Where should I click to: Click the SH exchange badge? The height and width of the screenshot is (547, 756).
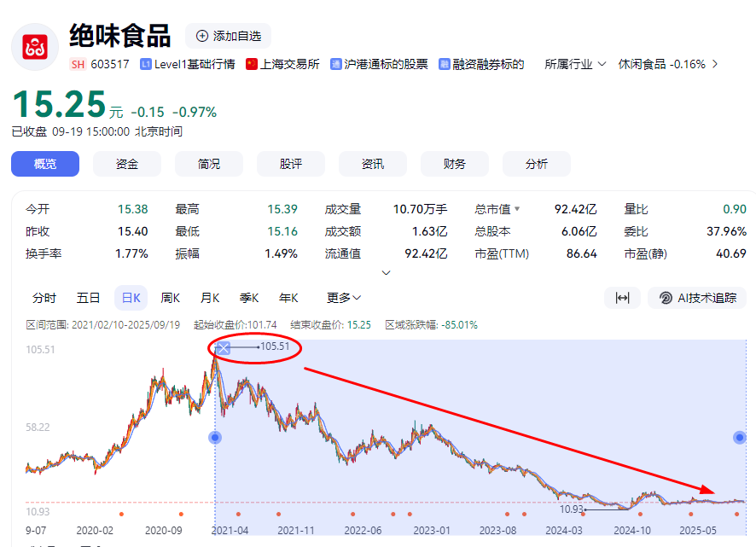coord(78,64)
